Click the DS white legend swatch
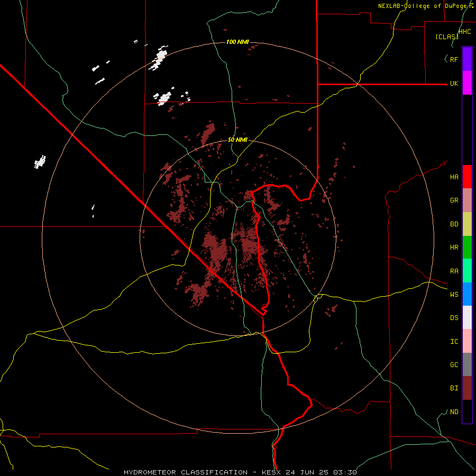Screen dimensions: 476x476 pos(467,317)
